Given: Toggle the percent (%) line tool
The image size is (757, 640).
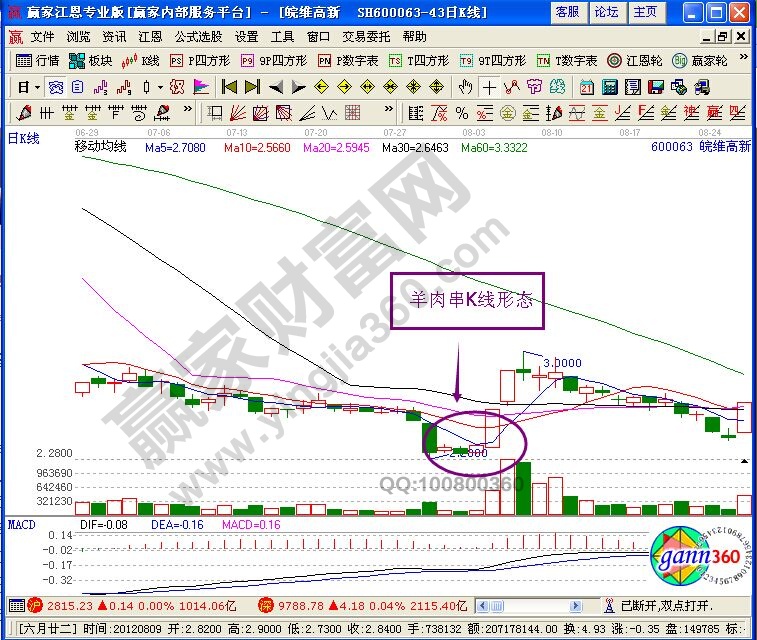Looking at the screenshot, I should [462, 112].
